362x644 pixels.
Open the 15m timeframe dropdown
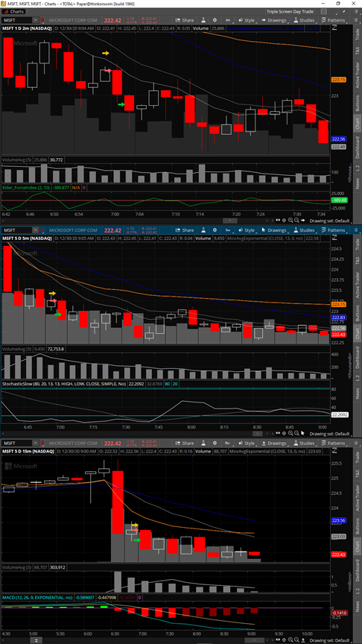[228, 443]
